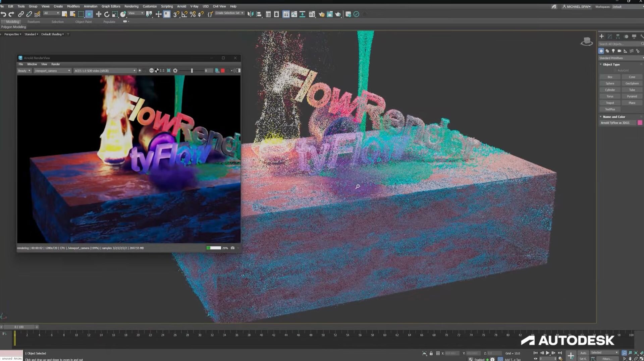Toggle Selection Lock padlock

[431, 353]
